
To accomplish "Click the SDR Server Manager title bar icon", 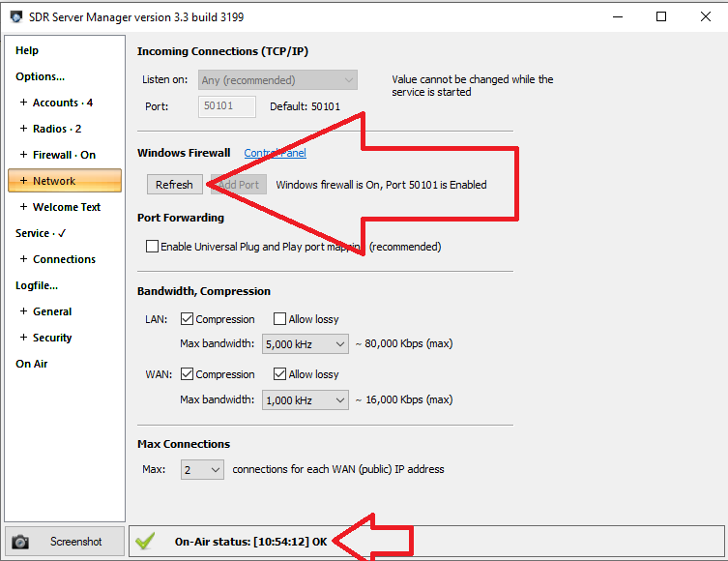I will pyautogui.click(x=15, y=16).
